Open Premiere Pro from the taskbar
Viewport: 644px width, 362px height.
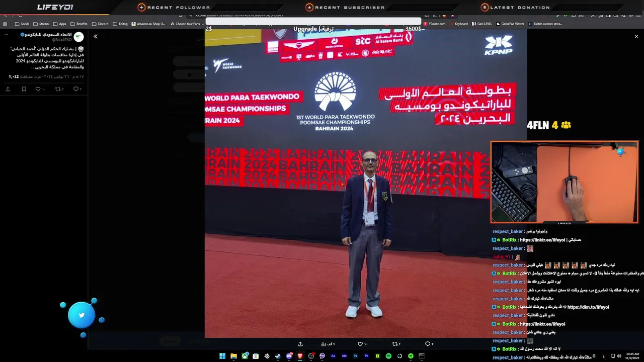point(366,356)
